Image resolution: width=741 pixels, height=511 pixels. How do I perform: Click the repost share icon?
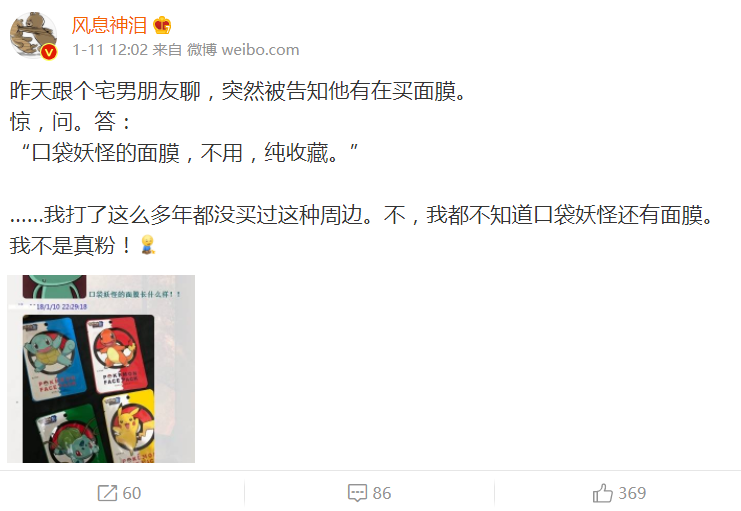[107, 493]
